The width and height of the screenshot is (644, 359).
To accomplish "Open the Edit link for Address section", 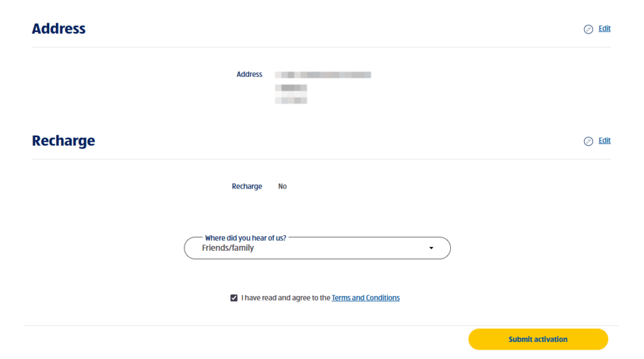I will tap(604, 28).
